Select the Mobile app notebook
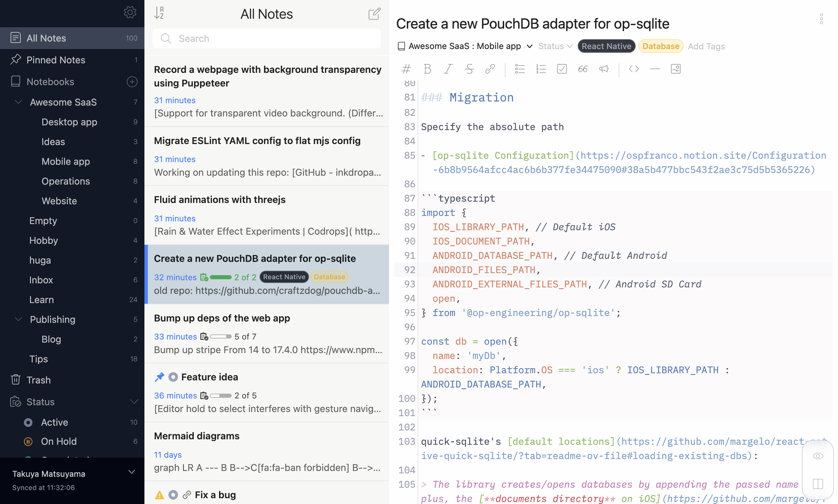This screenshot has width=838, height=504. tap(65, 161)
